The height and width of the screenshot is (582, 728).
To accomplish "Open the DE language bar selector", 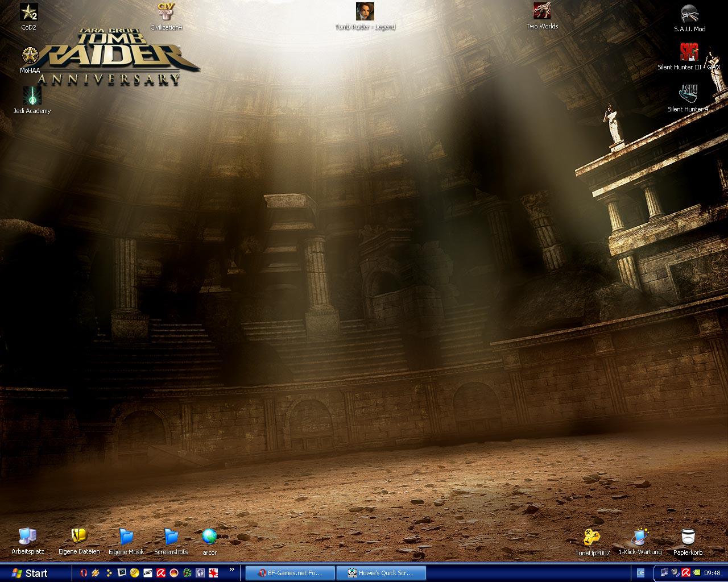I will tap(641, 573).
